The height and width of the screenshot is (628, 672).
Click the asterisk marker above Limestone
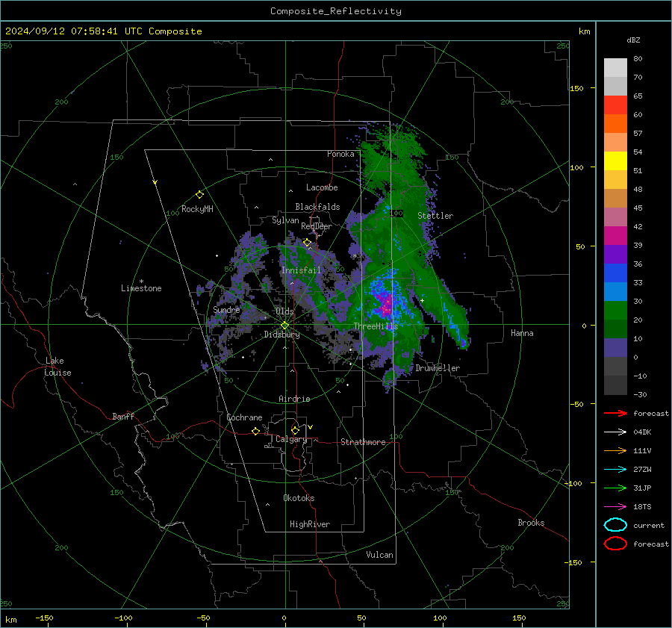[141, 282]
